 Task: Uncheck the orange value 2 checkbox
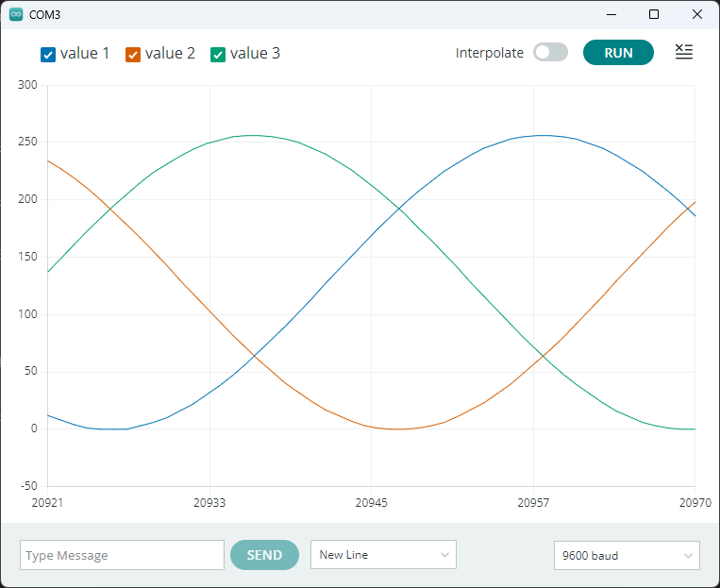(133, 55)
